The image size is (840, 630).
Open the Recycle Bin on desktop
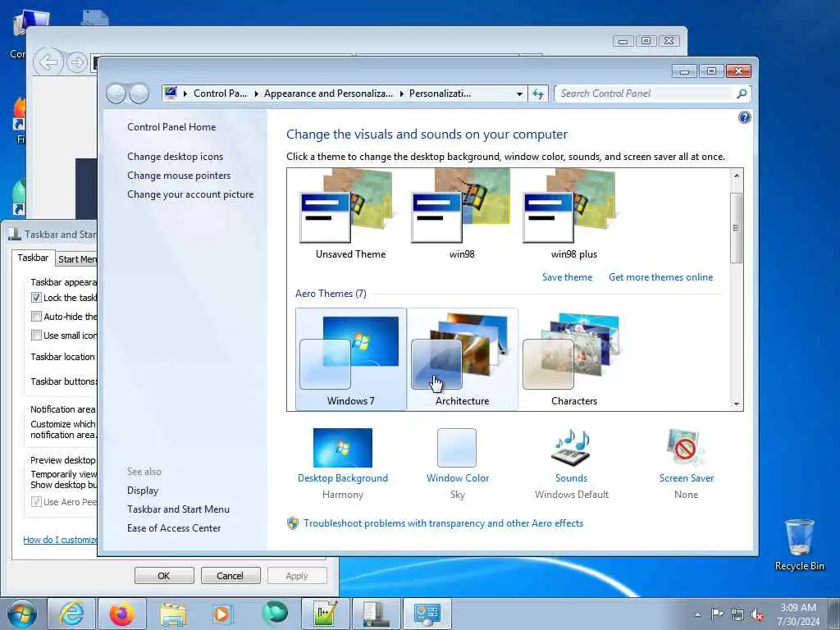coord(799,545)
